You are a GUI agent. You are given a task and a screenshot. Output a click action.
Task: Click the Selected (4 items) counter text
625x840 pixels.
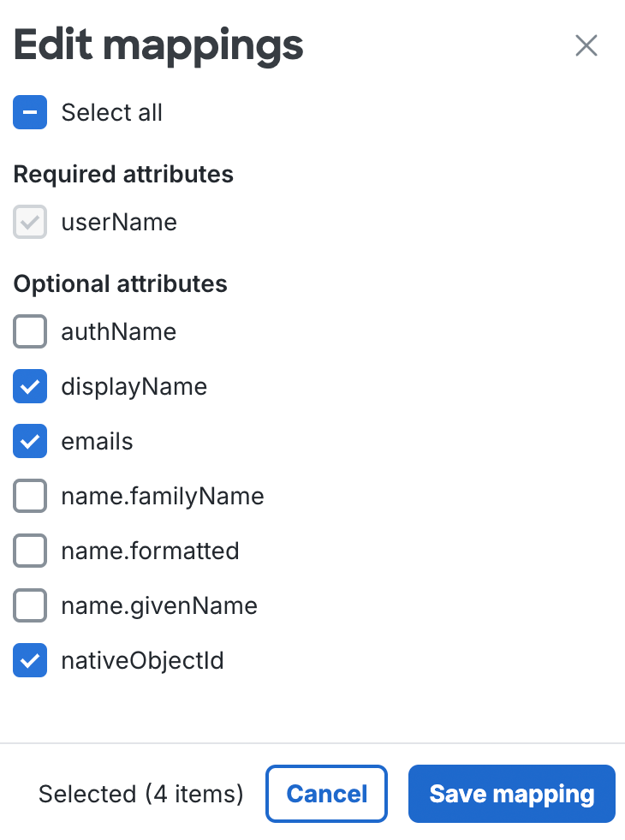(140, 794)
